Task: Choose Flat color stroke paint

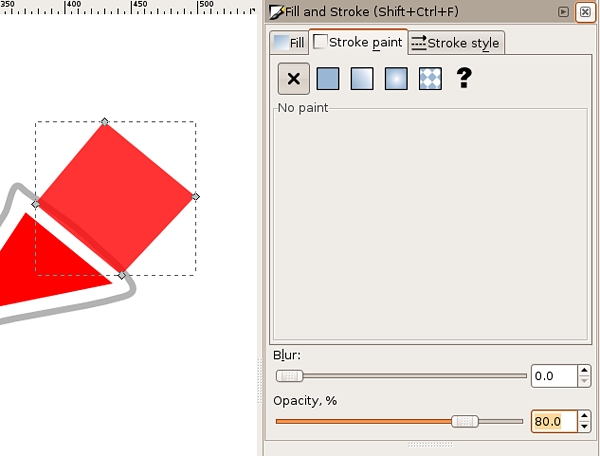Action: 328,78
